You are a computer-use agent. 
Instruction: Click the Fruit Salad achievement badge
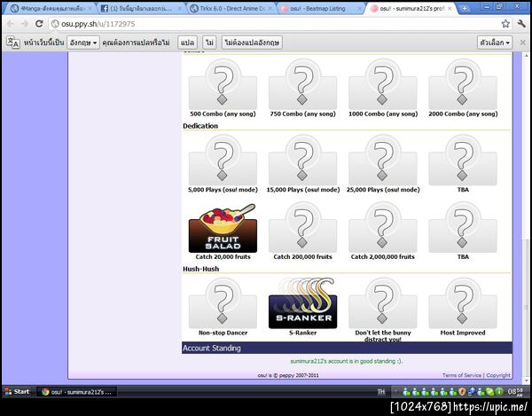click(223, 228)
